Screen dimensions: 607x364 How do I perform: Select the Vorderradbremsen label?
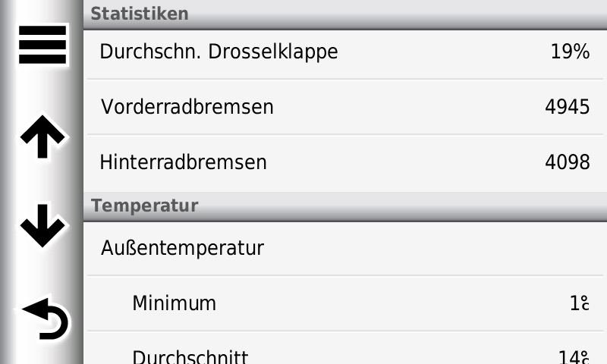pyautogui.click(x=187, y=107)
